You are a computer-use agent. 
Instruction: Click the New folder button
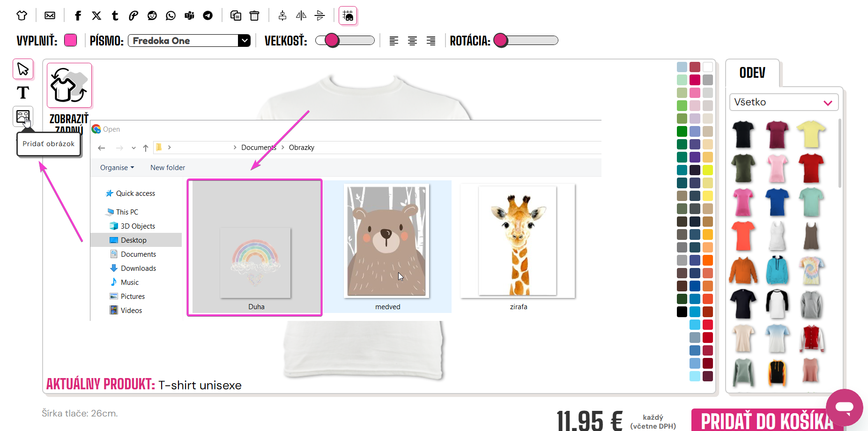point(168,168)
